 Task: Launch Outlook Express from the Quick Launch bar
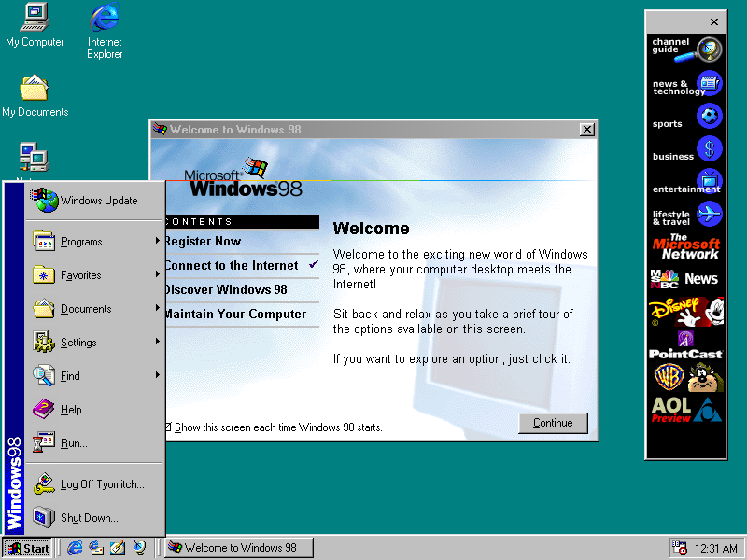tap(97, 548)
